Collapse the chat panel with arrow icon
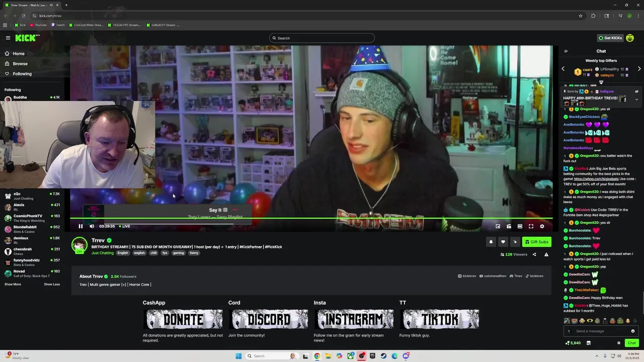The image size is (644, 362). pyautogui.click(x=566, y=51)
